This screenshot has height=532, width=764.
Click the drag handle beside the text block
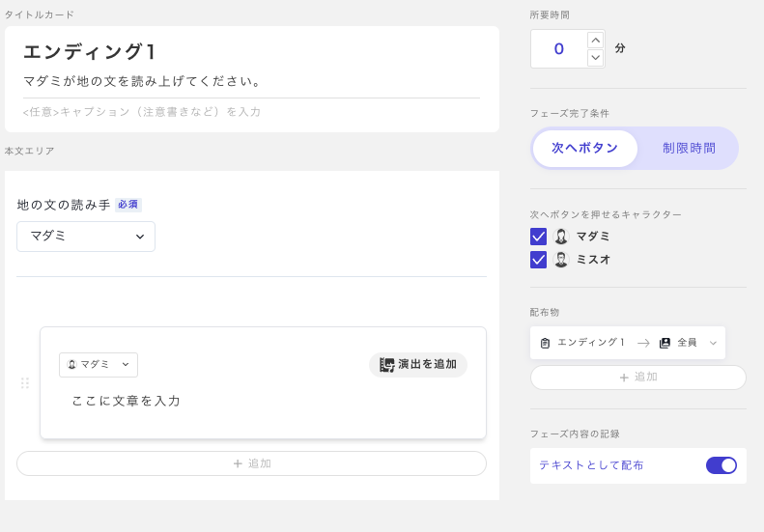pos(25,383)
